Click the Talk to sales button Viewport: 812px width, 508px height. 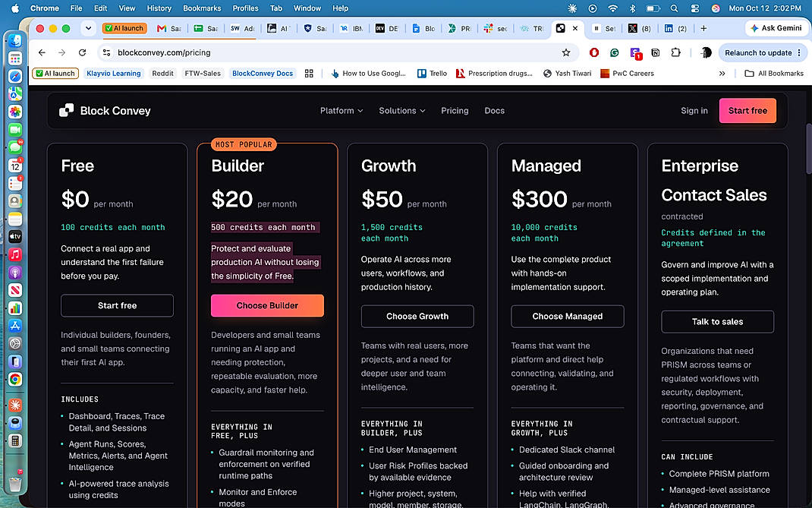(x=717, y=322)
